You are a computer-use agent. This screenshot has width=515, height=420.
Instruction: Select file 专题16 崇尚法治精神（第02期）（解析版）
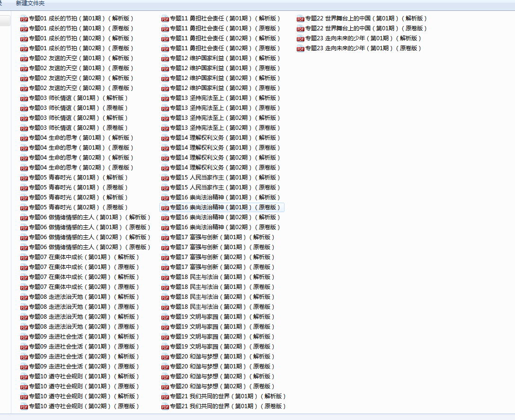tap(222, 217)
